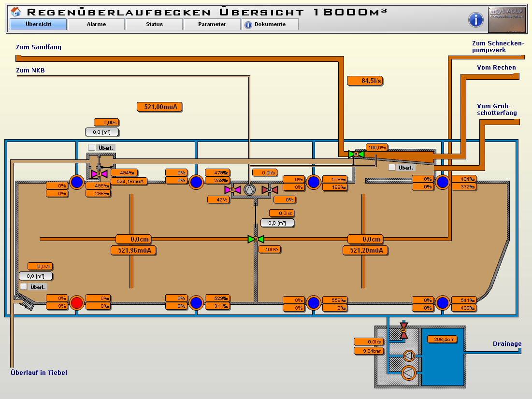Select the red agitator circle at bottom left
This screenshot has width=532, height=399.
click(77, 303)
